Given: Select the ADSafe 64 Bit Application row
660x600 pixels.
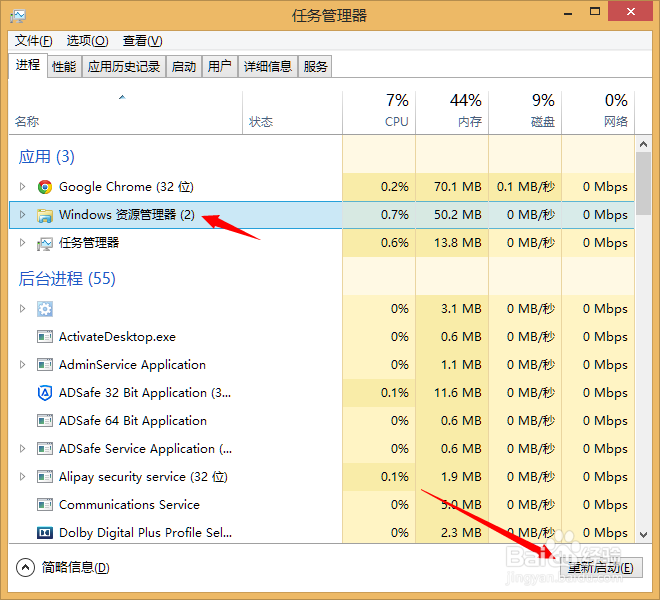Looking at the screenshot, I should point(322,421).
